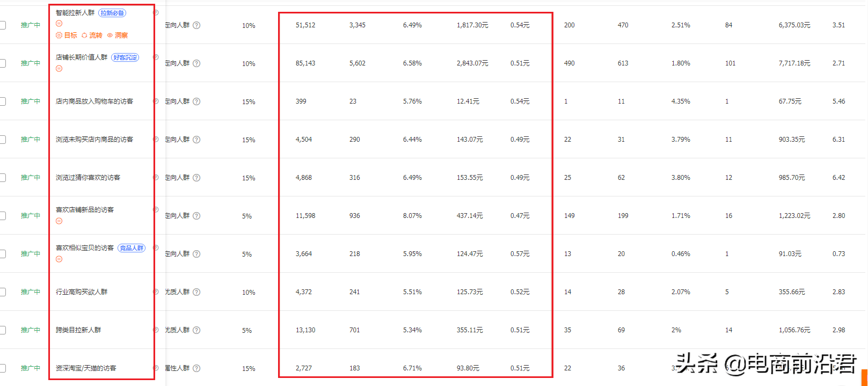The height and width of the screenshot is (386, 868).
Task: Pause the 喜欢店铺新品的访客 audience
Action: [59, 221]
